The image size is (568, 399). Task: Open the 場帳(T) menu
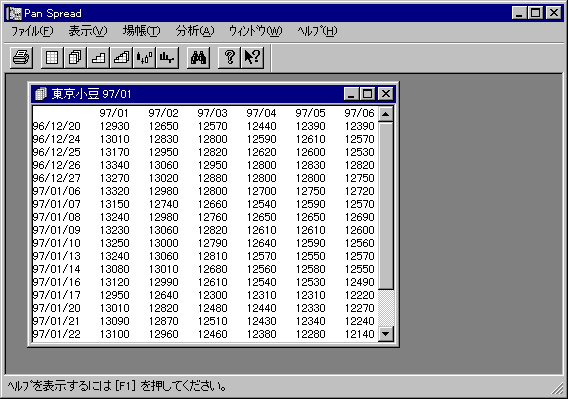pyautogui.click(x=141, y=31)
